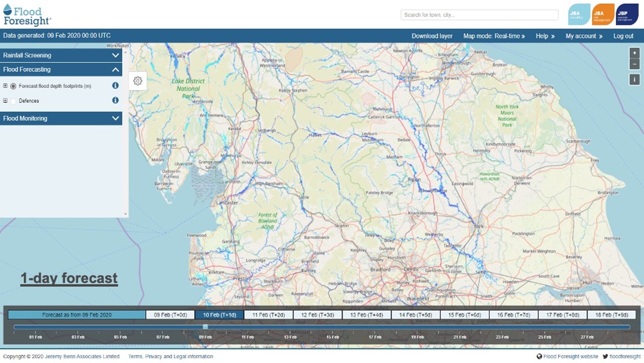644x363 pixels.
Task: Click Log out
Action: click(x=623, y=36)
